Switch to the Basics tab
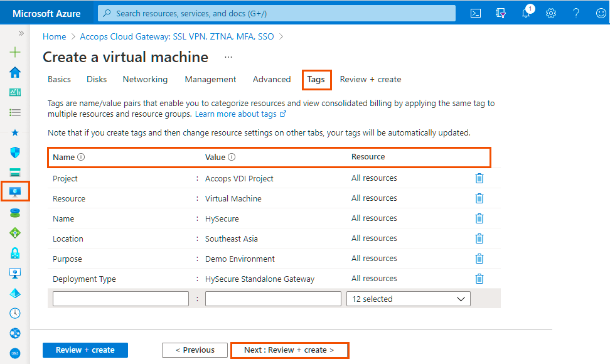This screenshot has width=610, height=364. click(x=59, y=79)
